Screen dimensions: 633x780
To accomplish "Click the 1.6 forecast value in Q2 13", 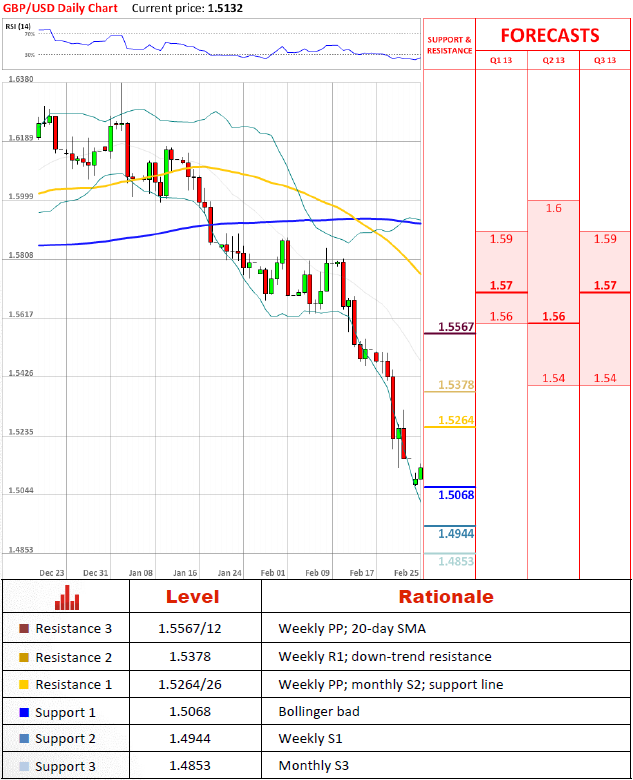I will click(553, 208).
